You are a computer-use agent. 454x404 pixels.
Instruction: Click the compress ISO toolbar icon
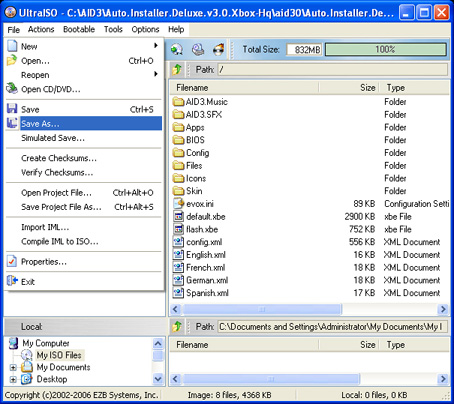coord(177,50)
